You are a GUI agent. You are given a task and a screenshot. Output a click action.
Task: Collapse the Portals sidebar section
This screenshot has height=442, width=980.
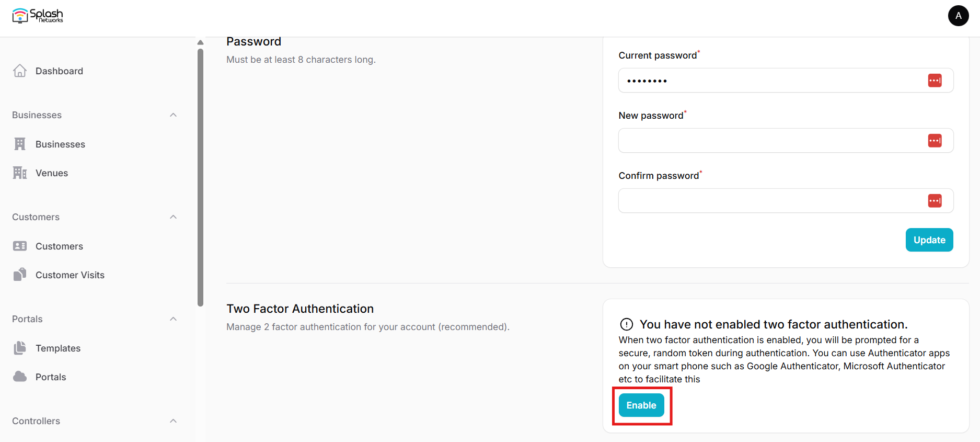(173, 319)
